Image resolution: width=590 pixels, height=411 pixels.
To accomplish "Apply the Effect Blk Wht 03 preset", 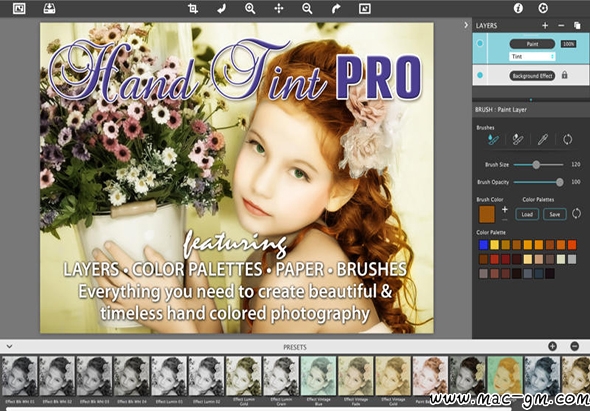I will coord(94,379).
